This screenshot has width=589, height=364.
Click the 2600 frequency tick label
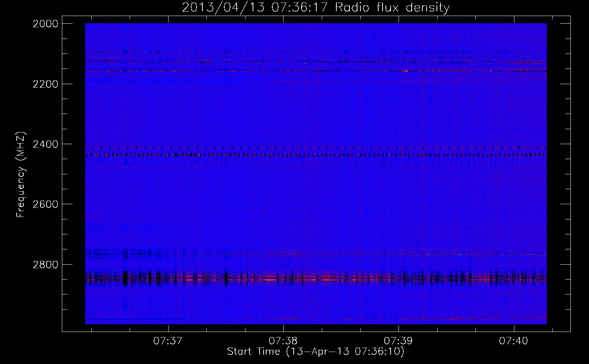[x=45, y=204]
